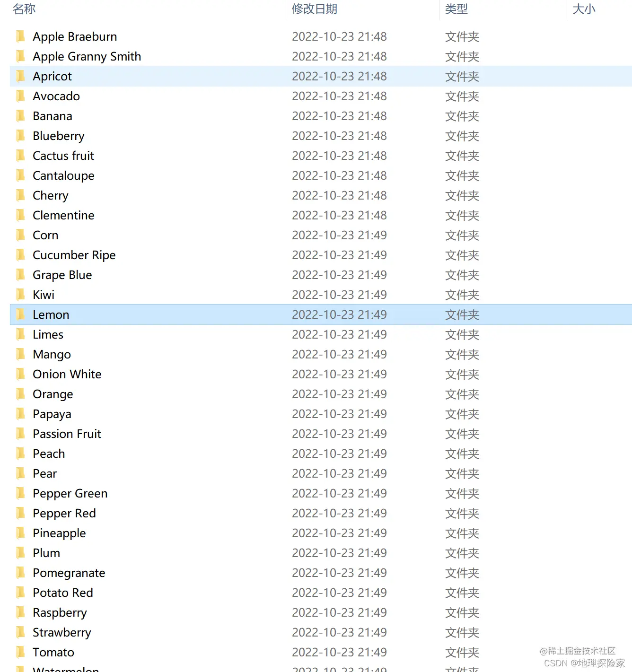Image resolution: width=632 pixels, height=672 pixels.
Task: Click the Apple Granny Smith folder icon
Action: tap(20, 56)
